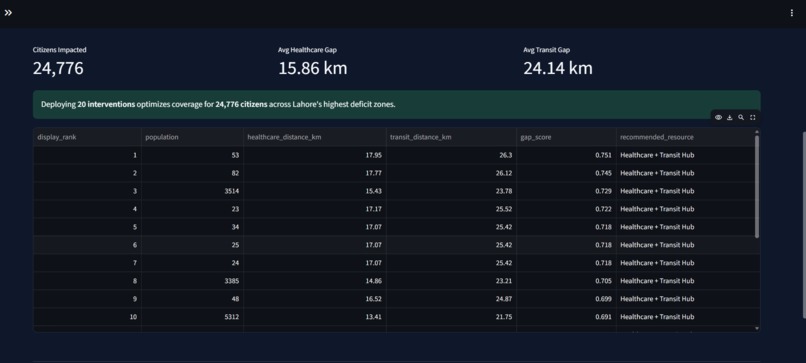Select healthcare distance cell 16.52
Screen dimensions: 806x363
315,299
